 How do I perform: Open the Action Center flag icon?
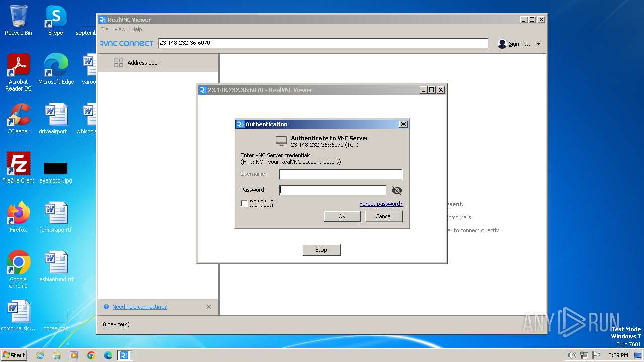[597, 355]
